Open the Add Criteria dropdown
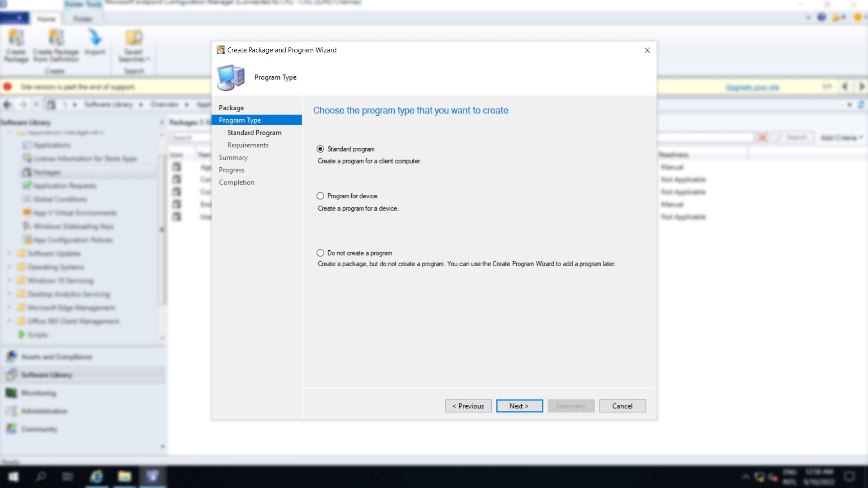Viewport: 868px width, 488px height. (x=841, y=137)
